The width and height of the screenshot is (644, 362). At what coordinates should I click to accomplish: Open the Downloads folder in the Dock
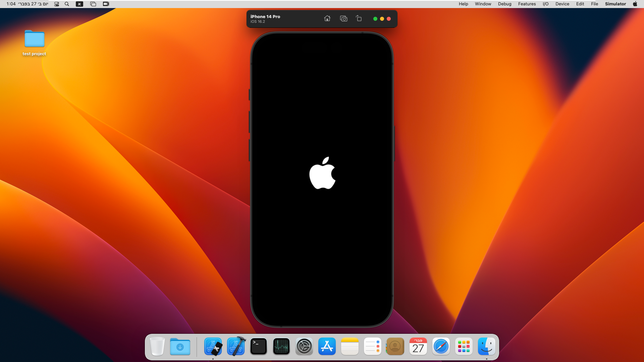(x=180, y=347)
